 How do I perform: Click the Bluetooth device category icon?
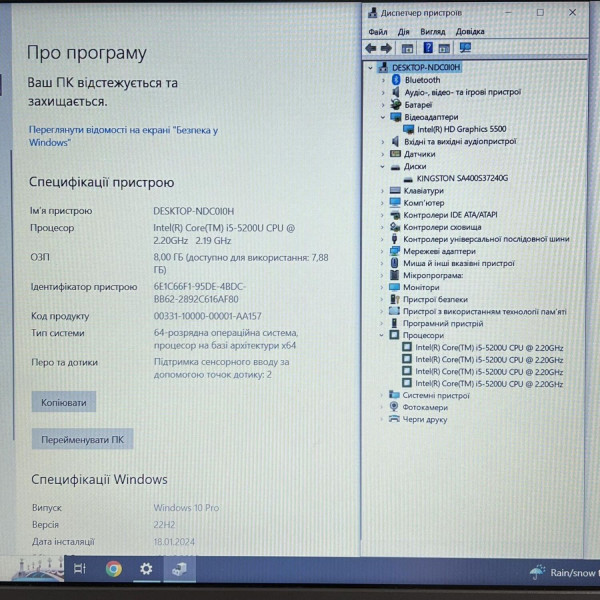pyautogui.click(x=396, y=80)
